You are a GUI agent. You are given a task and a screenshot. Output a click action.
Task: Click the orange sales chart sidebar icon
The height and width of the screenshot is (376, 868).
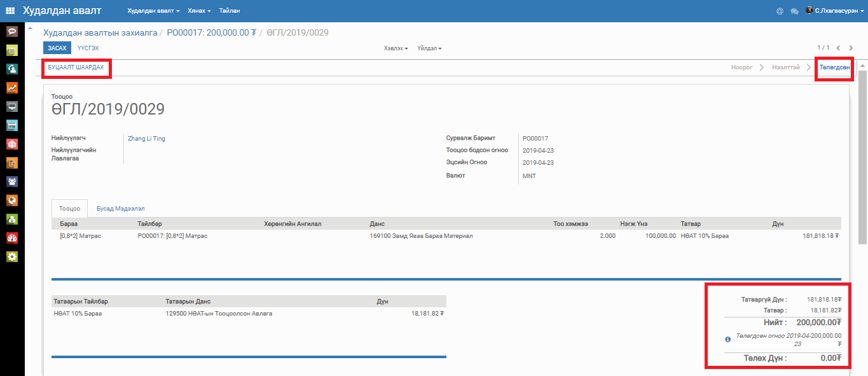pyautogui.click(x=11, y=88)
